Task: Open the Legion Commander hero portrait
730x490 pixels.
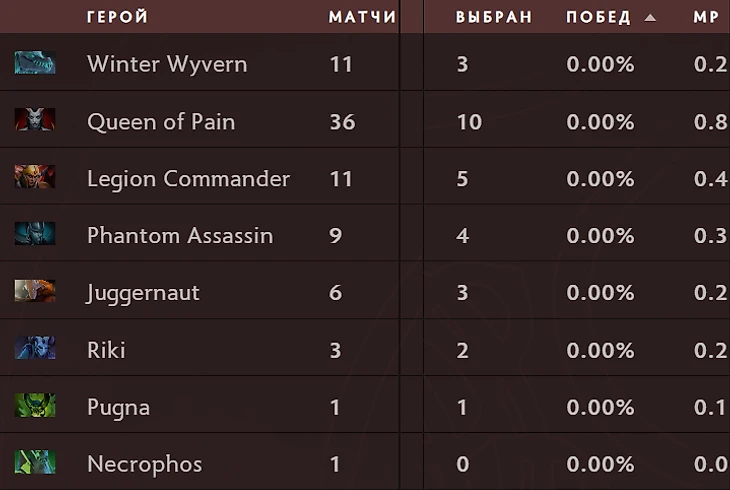Action: click(35, 177)
